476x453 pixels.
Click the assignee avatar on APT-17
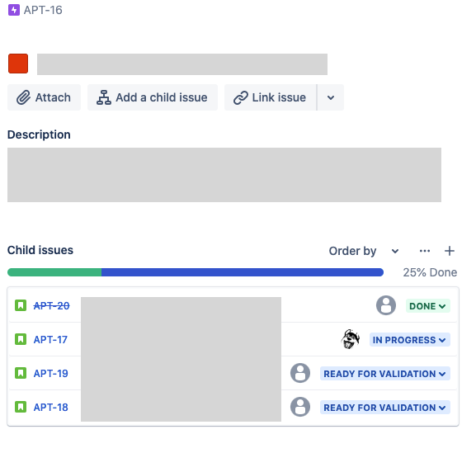pyautogui.click(x=351, y=339)
